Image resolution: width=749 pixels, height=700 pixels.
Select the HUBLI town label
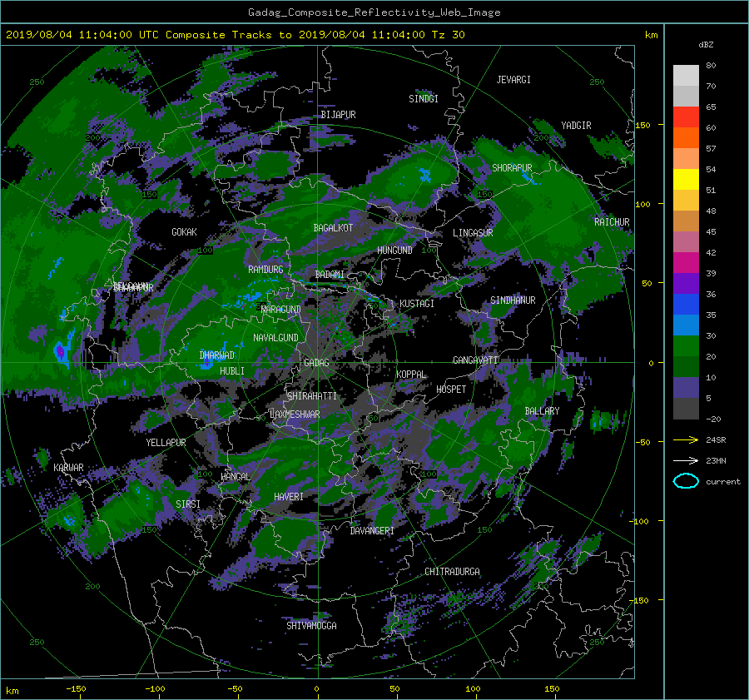coord(232,370)
